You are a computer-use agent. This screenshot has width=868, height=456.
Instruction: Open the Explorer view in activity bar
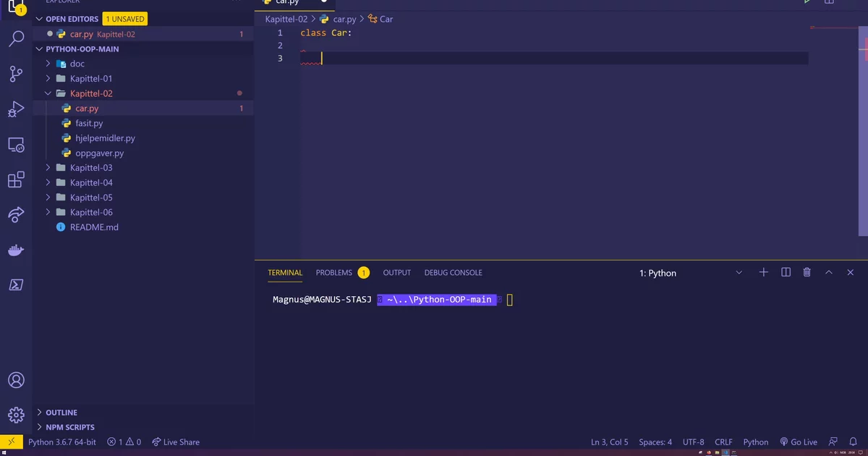[16, 6]
